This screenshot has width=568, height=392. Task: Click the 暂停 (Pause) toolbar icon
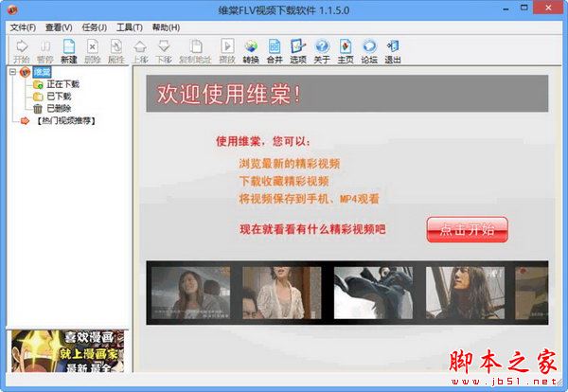44,51
